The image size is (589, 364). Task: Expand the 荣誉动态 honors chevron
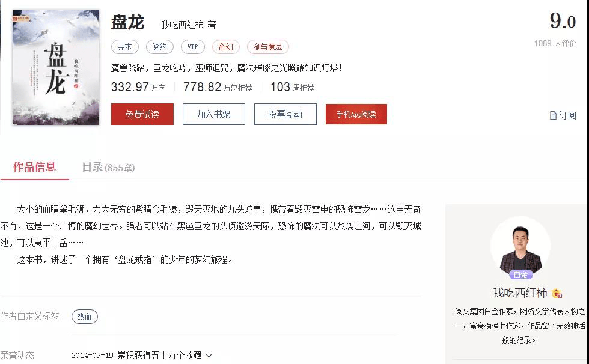[x=209, y=356]
